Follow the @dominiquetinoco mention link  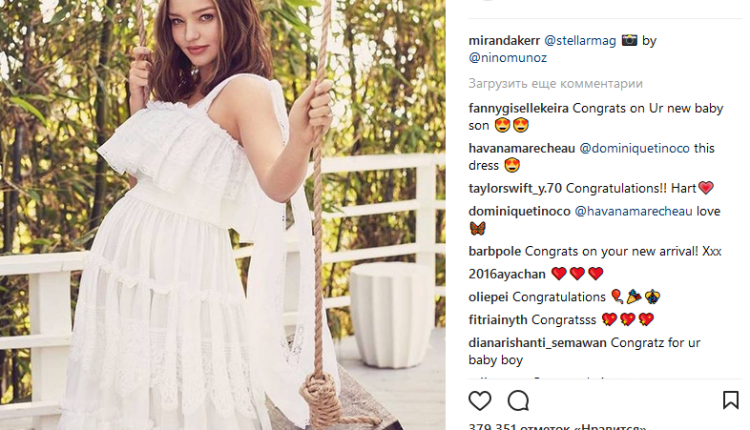[x=634, y=148]
